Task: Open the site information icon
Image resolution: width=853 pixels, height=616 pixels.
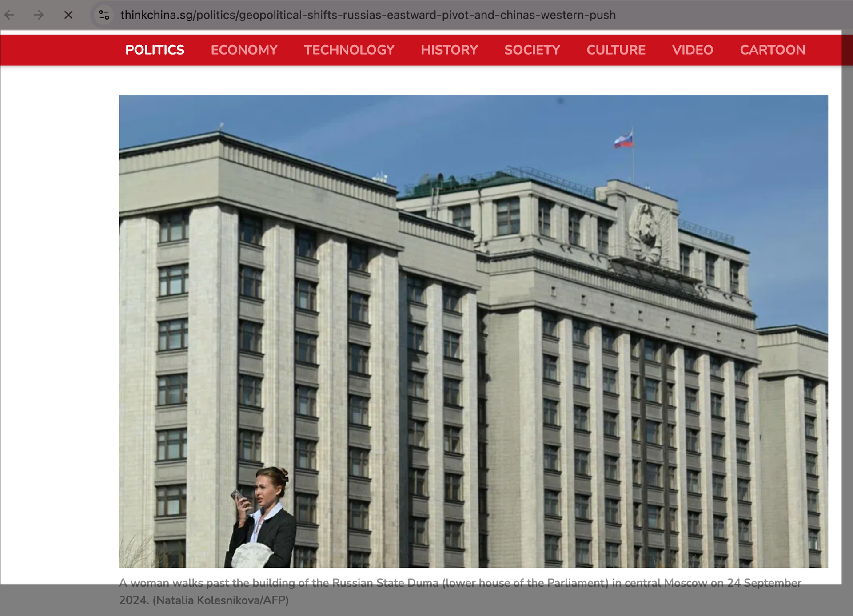Action: point(104,15)
